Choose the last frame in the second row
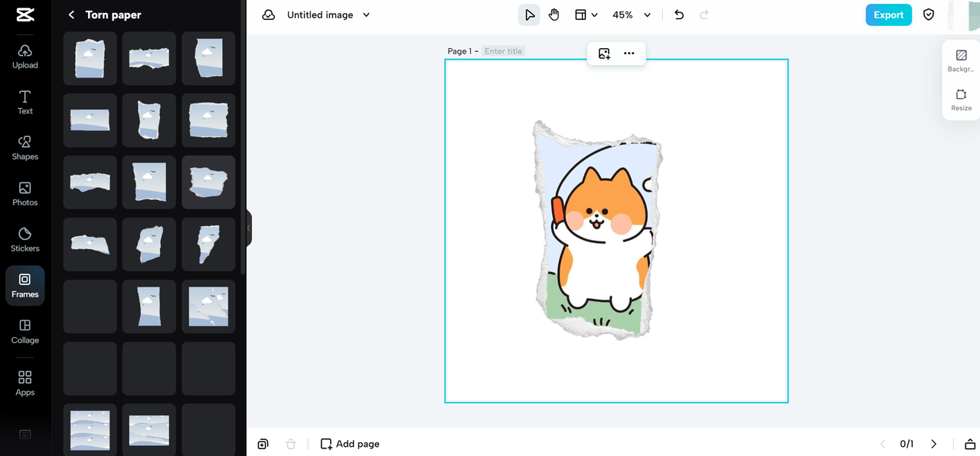This screenshot has width=980, height=456. click(x=208, y=120)
